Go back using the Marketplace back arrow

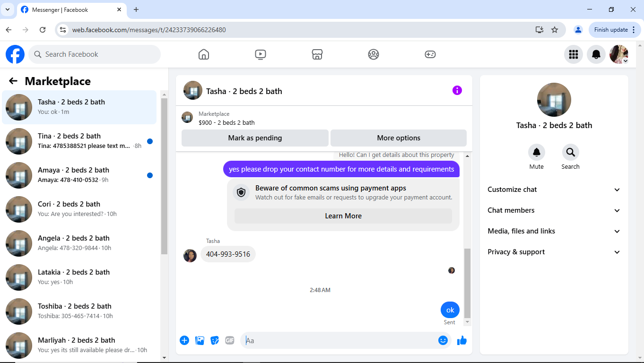[13, 81]
